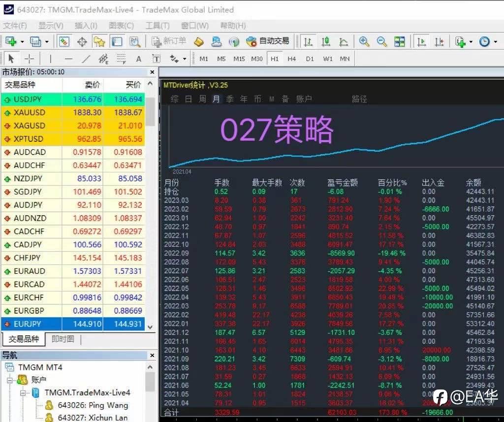504x422 pixels.
Task: Toggle chart auto scroll icon
Action: click(421, 41)
